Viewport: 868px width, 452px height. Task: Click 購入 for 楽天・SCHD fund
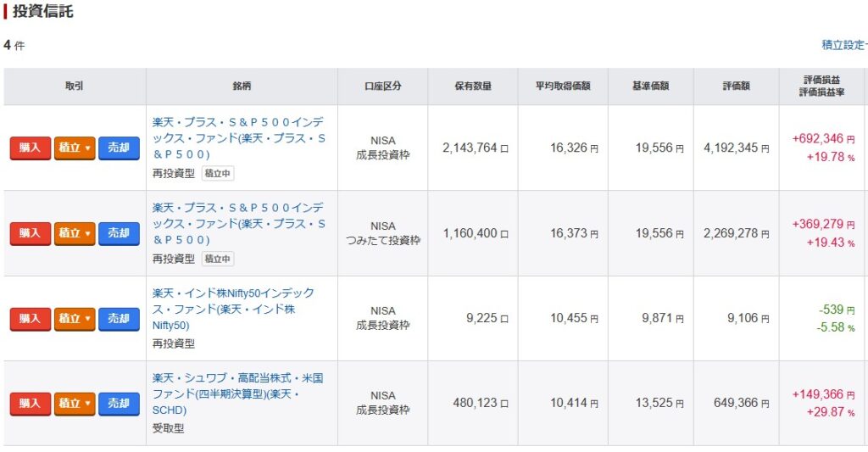coord(31,404)
